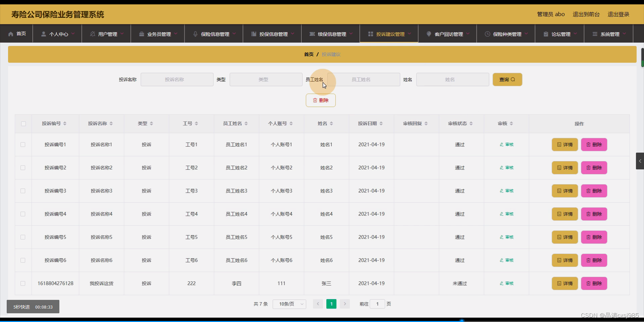The image size is (644, 322).
Task: Check the select-all checkbox in table header
Action: pyautogui.click(x=23, y=124)
